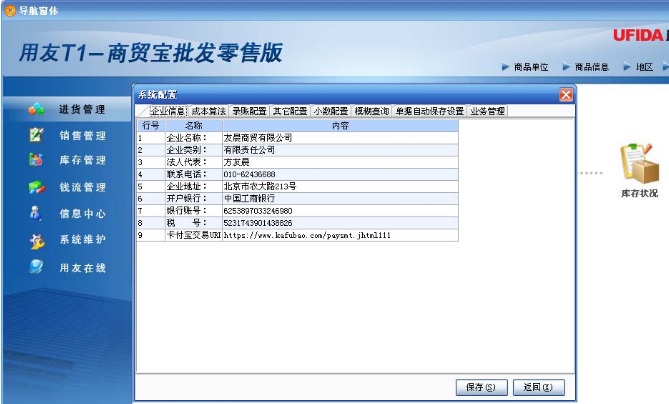Click the 法人代表： label cell
This screenshot has width=669, height=404.
(x=194, y=162)
